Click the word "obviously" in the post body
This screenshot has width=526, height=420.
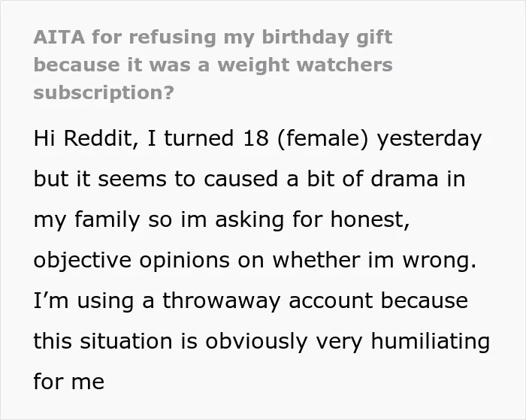[x=256, y=342]
